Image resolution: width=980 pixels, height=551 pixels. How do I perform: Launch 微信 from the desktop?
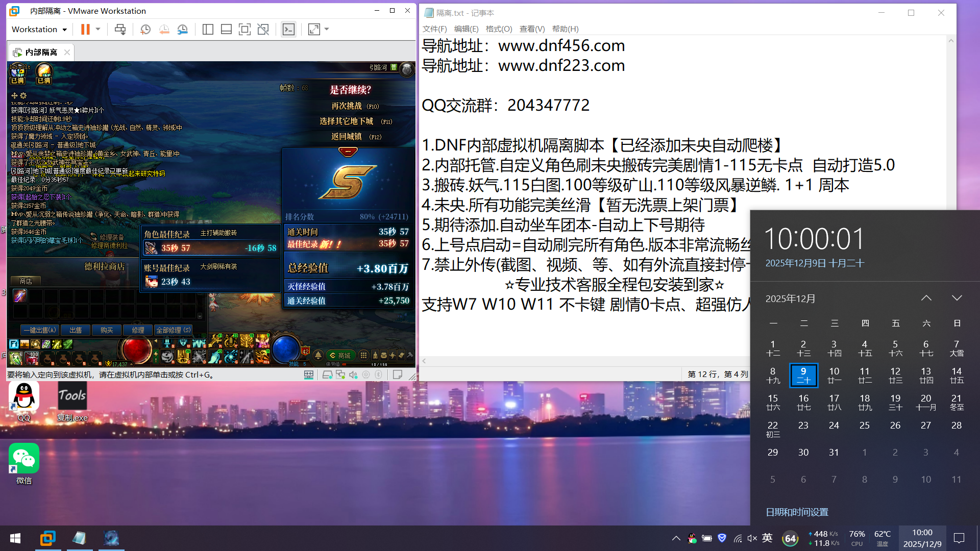click(x=23, y=458)
